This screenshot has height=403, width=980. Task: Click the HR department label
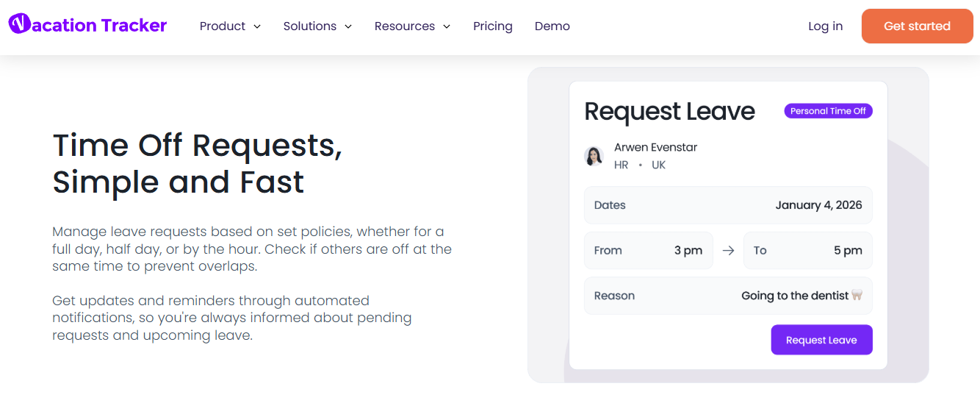coord(621,165)
